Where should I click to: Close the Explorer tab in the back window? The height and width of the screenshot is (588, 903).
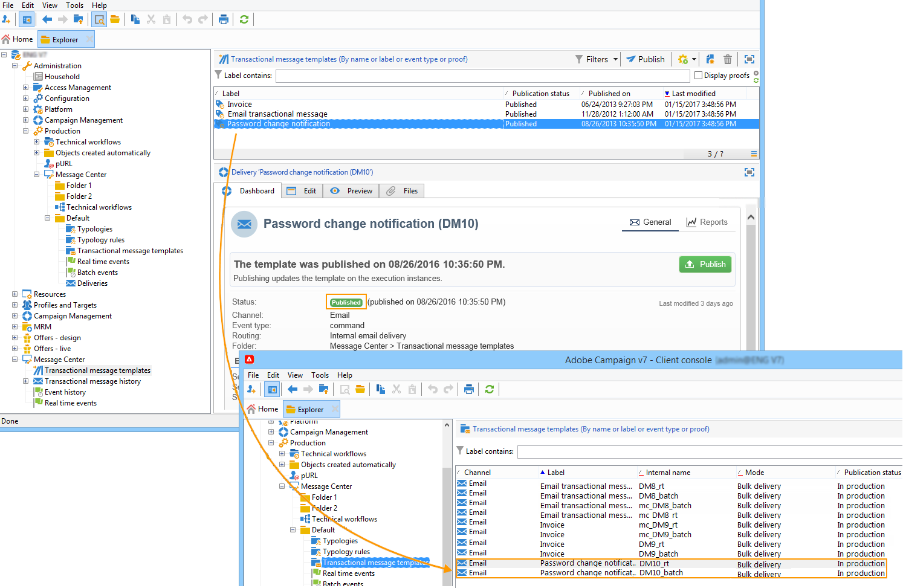coord(89,39)
